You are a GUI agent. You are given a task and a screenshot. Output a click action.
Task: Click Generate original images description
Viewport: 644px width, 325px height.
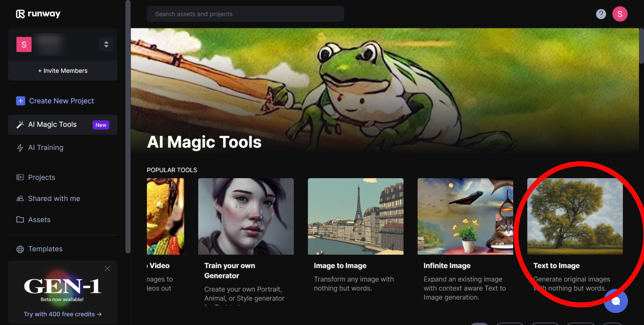(x=572, y=284)
